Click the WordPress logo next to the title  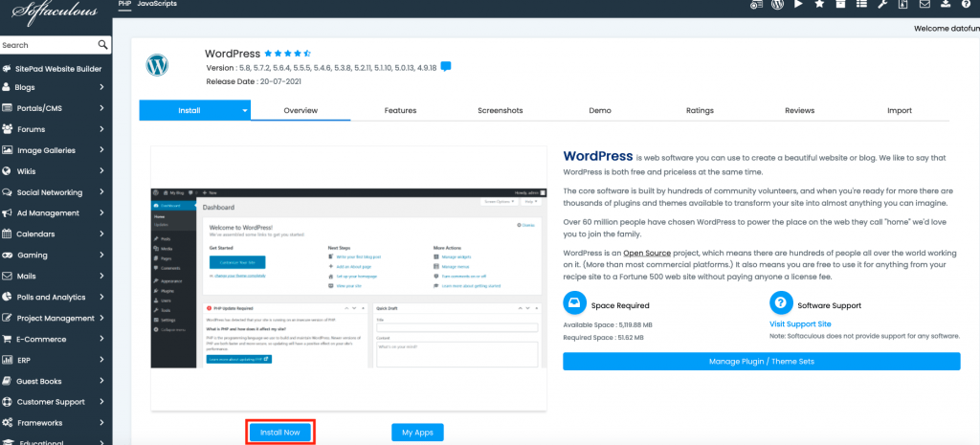tap(157, 65)
